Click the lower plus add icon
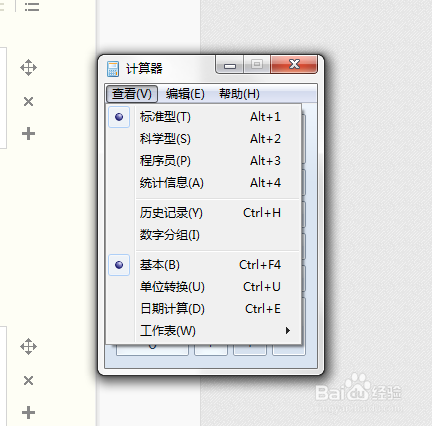 tap(28, 413)
